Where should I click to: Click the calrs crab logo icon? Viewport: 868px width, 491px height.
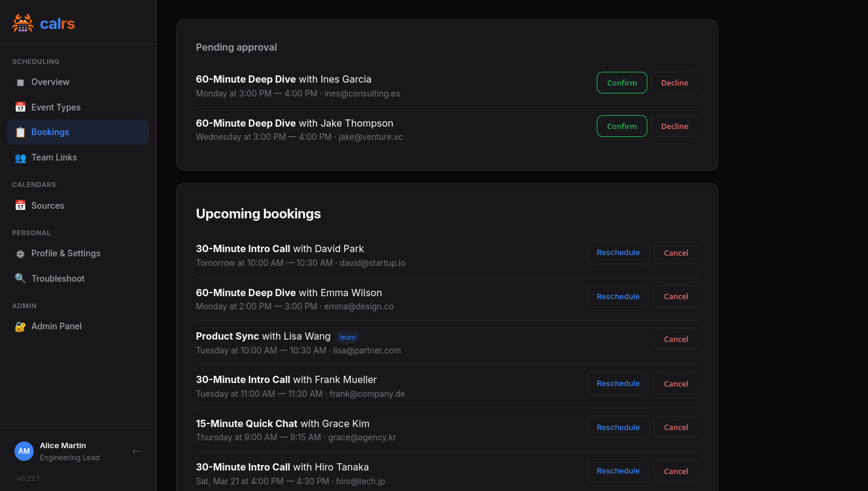click(x=23, y=24)
